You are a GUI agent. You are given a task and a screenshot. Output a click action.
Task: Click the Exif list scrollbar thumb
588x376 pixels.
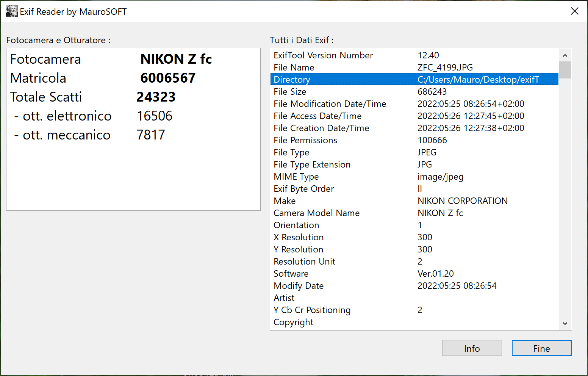[x=565, y=70]
